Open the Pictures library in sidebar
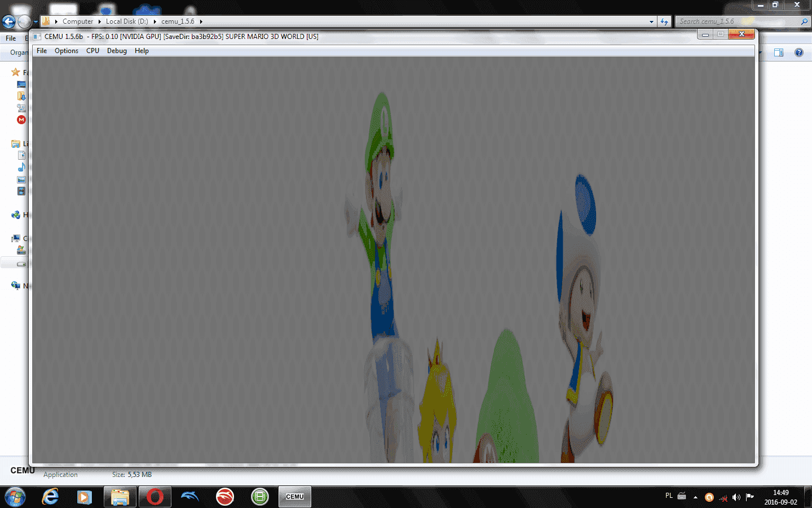 [21, 179]
